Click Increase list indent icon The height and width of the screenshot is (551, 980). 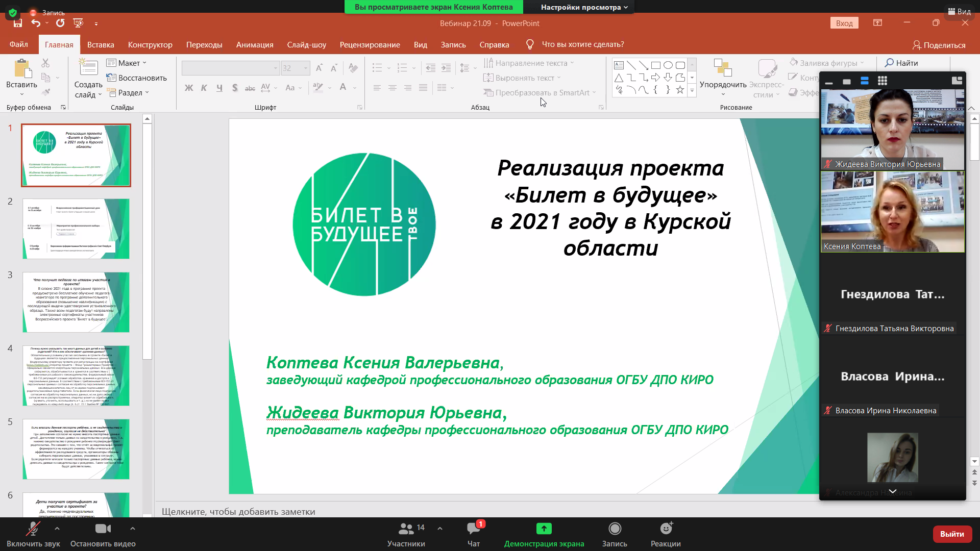(x=446, y=68)
